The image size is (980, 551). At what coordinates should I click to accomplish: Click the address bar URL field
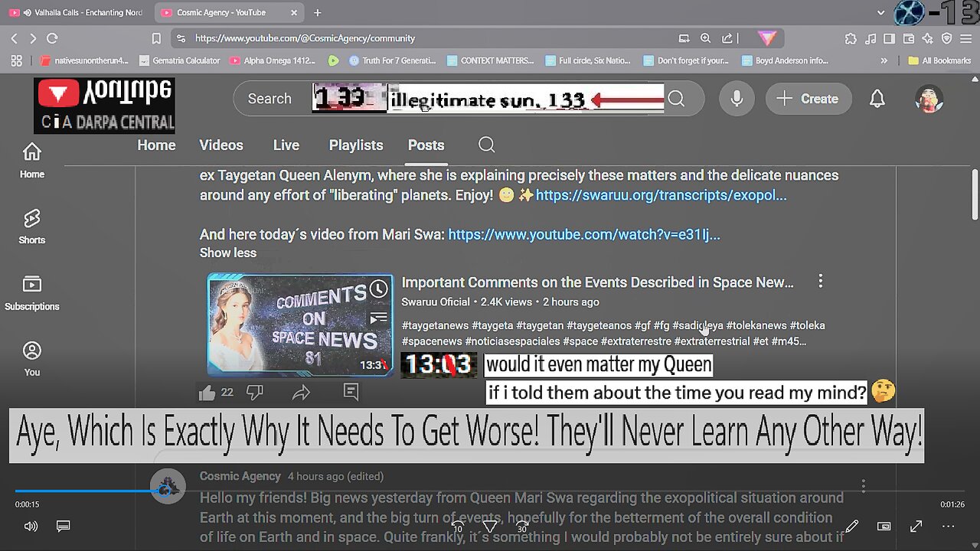pos(429,38)
